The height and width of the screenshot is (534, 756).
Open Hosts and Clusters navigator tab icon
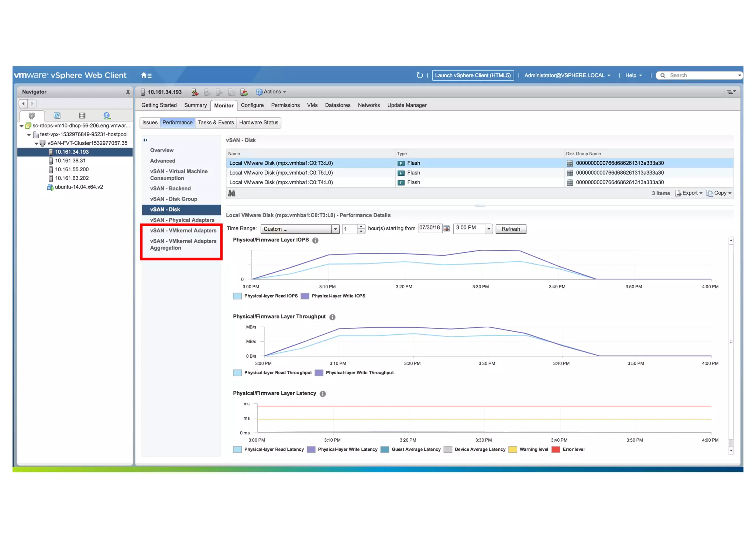coord(32,116)
